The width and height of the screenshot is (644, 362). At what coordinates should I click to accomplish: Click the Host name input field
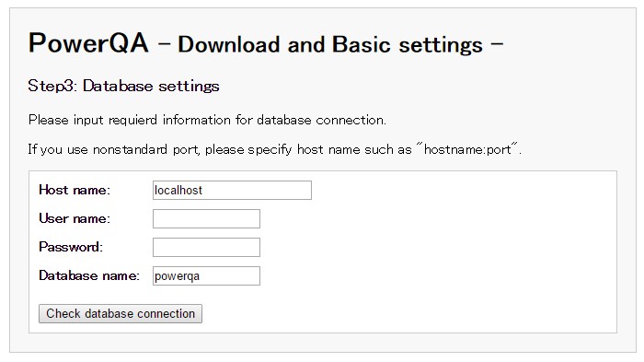[232, 190]
